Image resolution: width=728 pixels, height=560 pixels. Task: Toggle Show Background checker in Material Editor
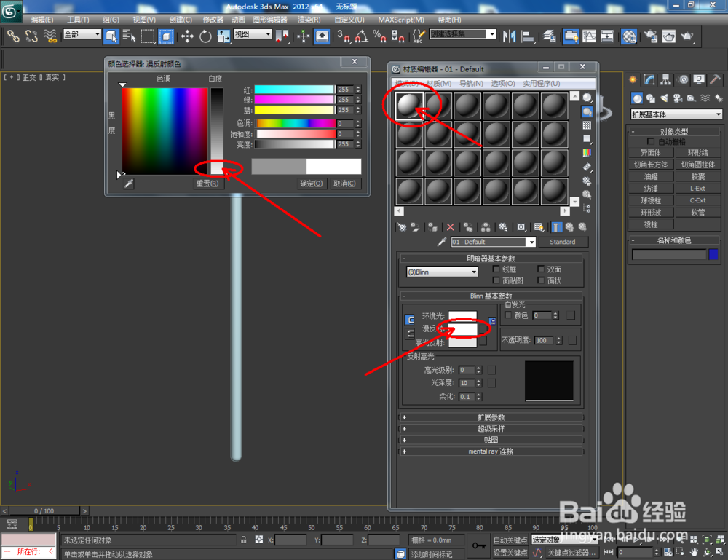(587, 125)
